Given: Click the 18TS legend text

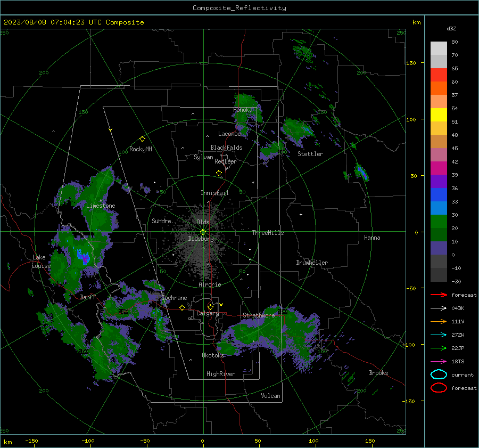Looking at the screenshot, I should [458, 362].
